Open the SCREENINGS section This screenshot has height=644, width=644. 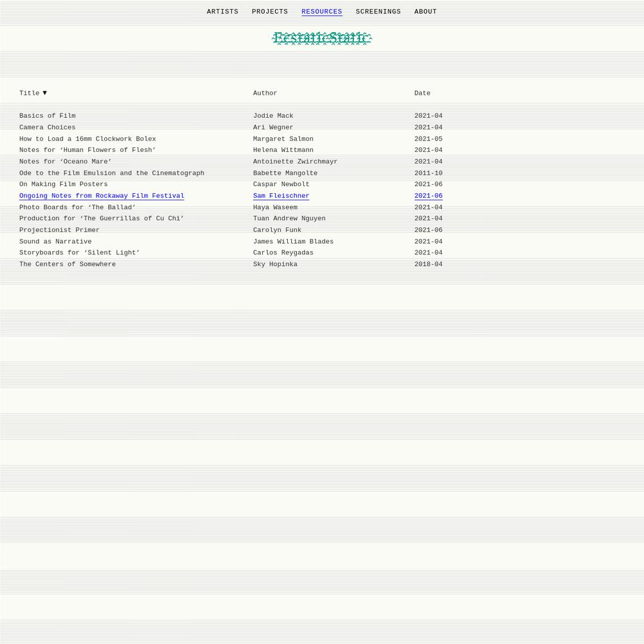coord(378,12)
